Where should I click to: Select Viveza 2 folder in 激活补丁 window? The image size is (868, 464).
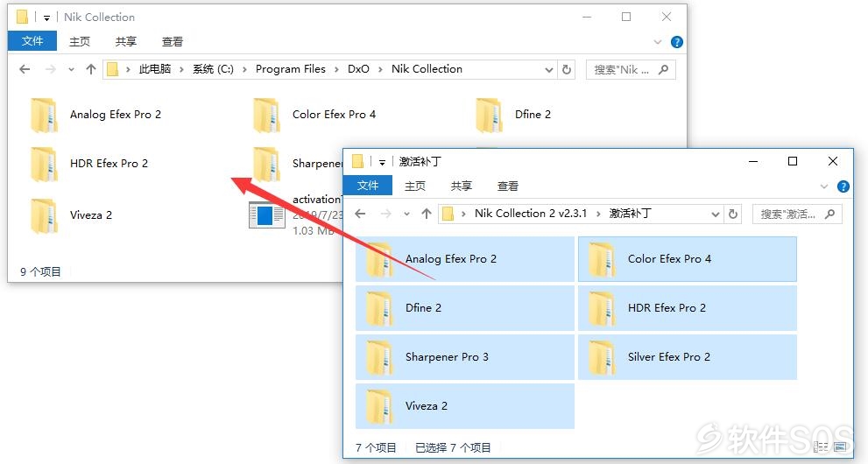pyautogui.click(x=465, y=406)
